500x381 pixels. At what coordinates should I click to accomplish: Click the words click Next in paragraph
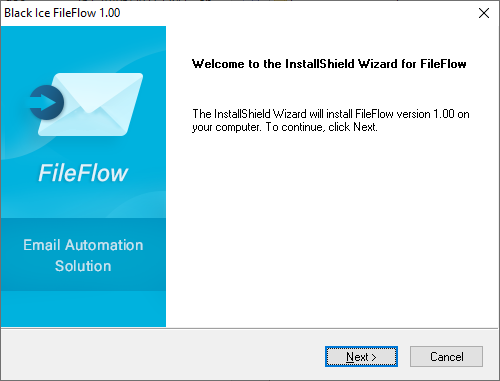pos(353,127)
